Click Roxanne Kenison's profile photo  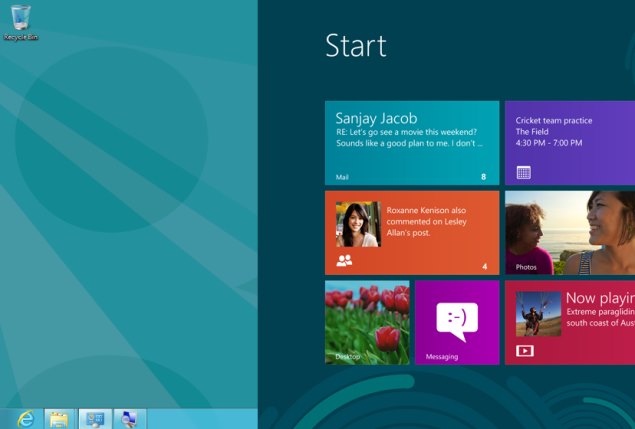[357, 224]
